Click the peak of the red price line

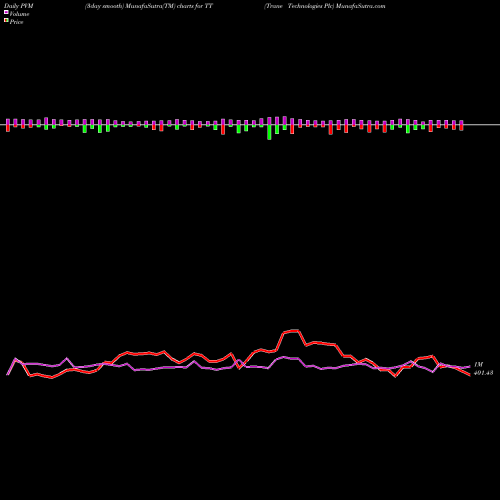click(294, 330)
